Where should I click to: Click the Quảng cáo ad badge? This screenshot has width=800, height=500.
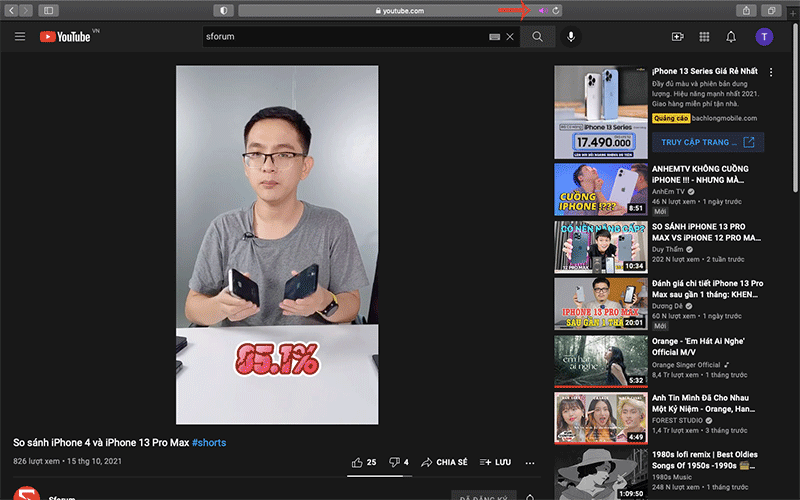coord(671,118)
